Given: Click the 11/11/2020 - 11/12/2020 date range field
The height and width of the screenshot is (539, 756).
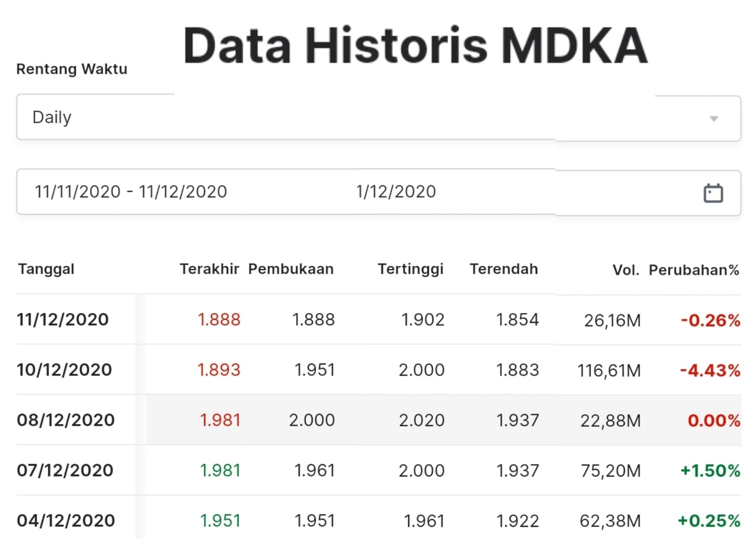Looking at the screenshot, I should coord(131,192).
